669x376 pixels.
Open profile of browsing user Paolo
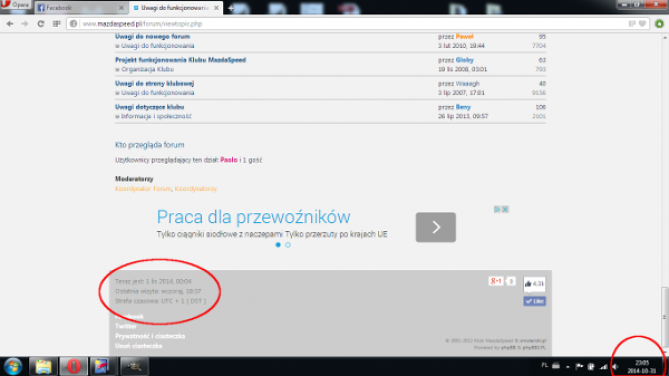point(229,160)
